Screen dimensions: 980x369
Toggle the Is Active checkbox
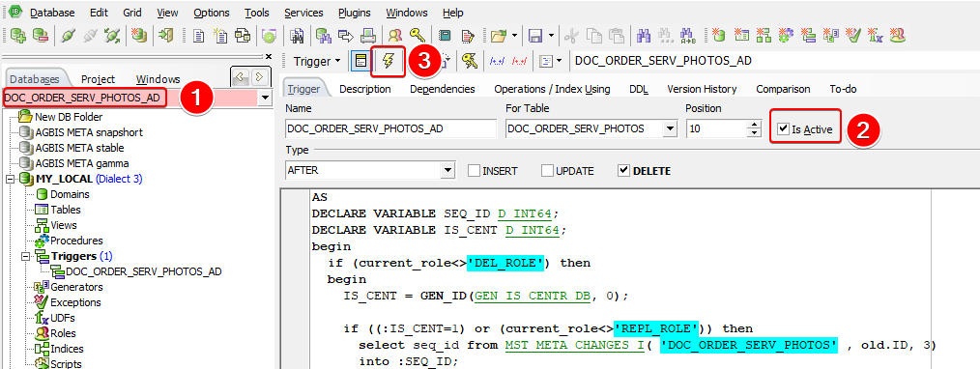(783, 129)
